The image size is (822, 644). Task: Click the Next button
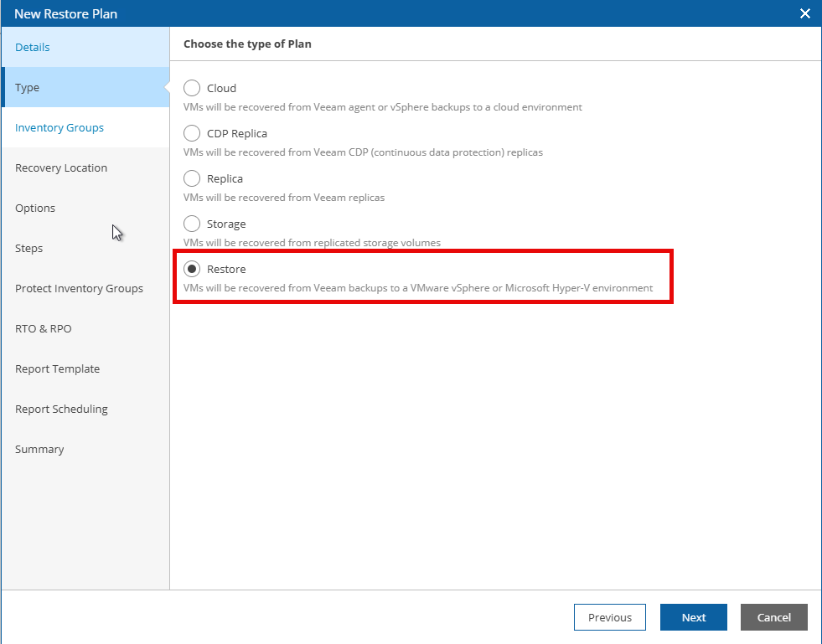[x=693, y=617]
